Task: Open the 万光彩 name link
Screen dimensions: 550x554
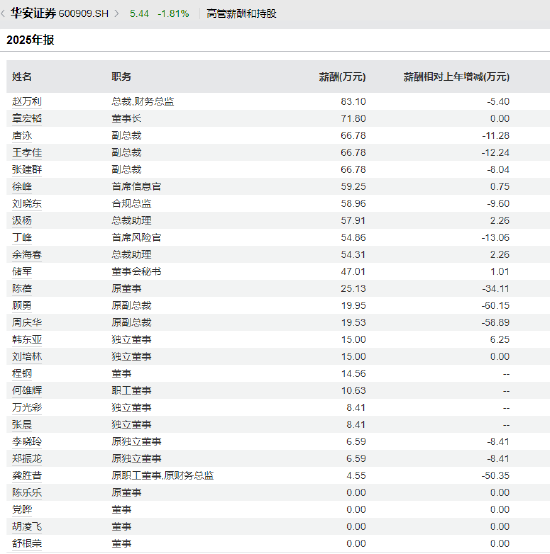Action: 27,407
